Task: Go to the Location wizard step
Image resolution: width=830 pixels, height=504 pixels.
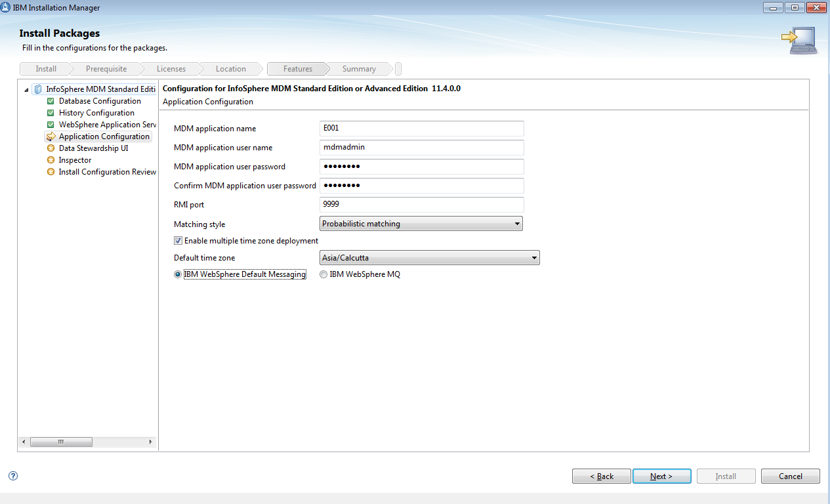Action: tap(231, 69)
